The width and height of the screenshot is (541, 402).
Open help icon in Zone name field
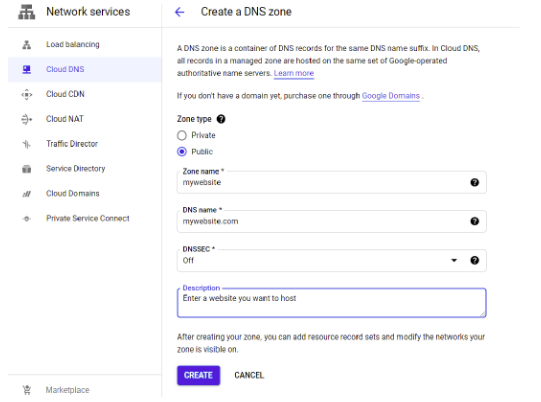coord(474,182)
